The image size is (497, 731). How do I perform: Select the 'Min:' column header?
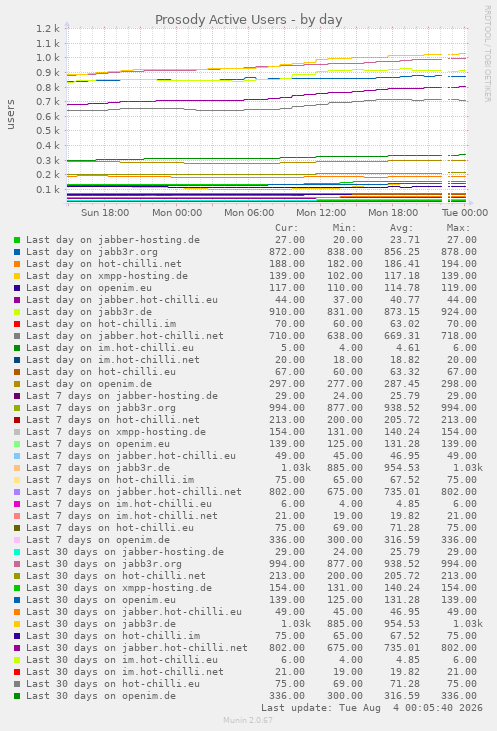coord(345,228)
